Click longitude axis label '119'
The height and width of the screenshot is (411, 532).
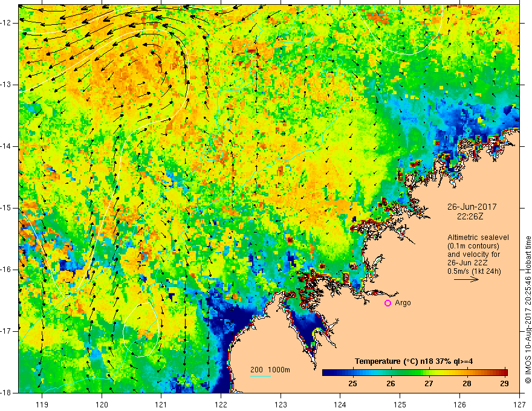(x=42, y=404)
